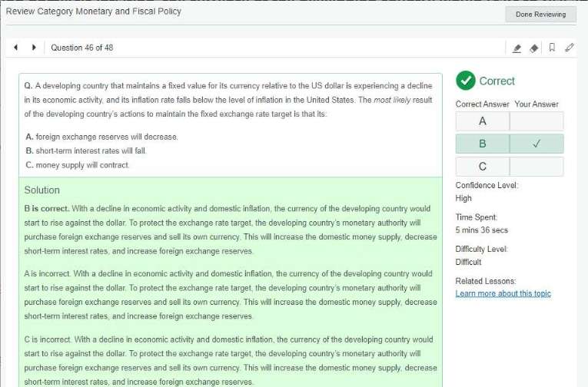Click the Question 46 of 48 label
The image size is (588, 387).
point(82,48)
